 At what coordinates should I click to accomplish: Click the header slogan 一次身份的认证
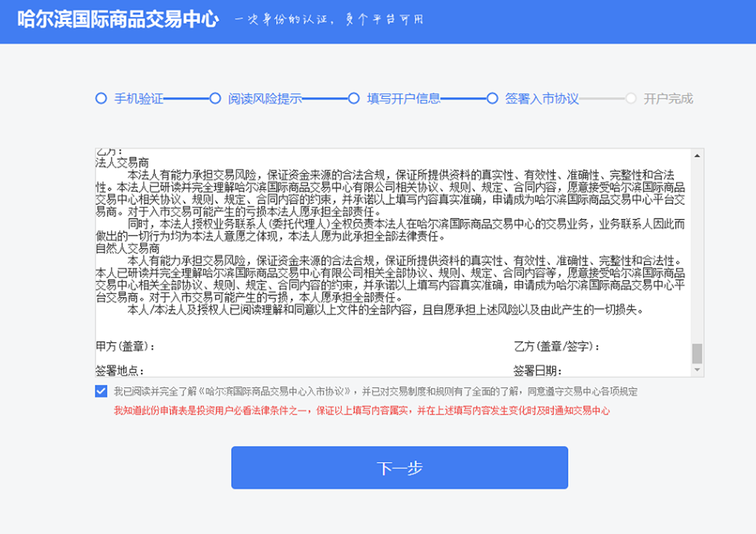click(329, 19)
